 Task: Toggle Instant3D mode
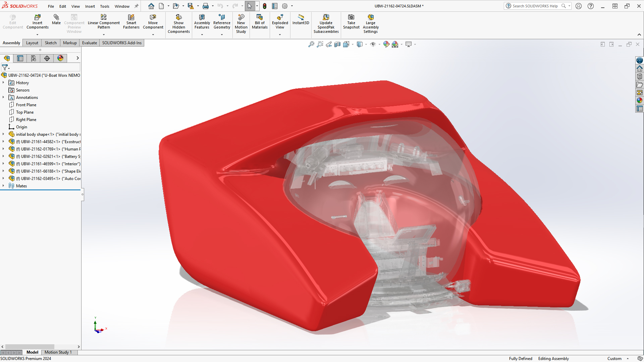pos(301,19)
